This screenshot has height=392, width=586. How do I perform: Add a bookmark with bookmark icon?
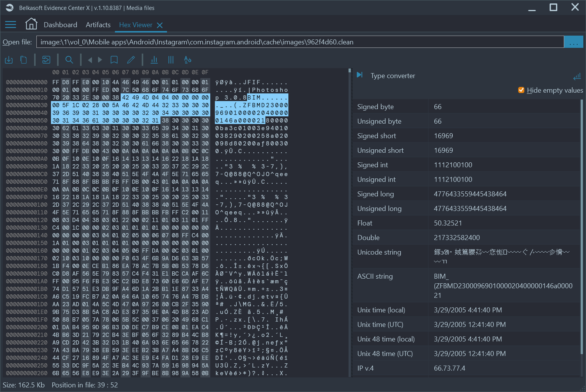coord(114,60)
